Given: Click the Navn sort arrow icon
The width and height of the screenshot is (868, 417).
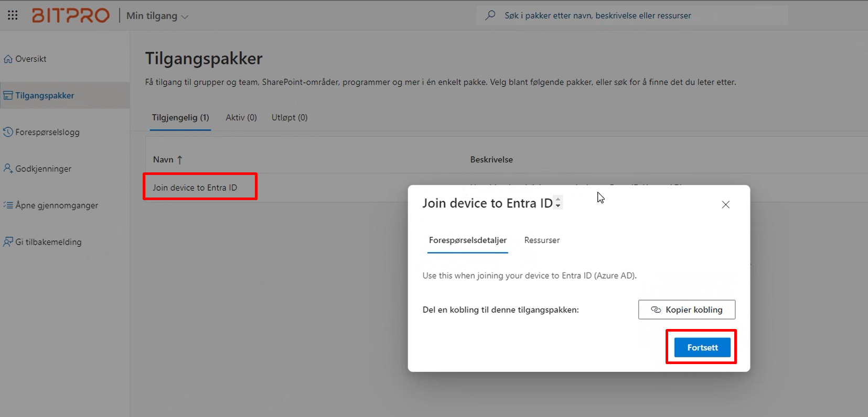Looking at the screenshot, I should [x=180, y=160].
